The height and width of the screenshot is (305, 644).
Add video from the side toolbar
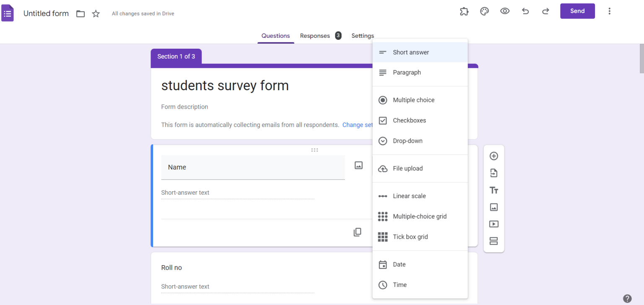pyautogui.click(x=494, y=224)
